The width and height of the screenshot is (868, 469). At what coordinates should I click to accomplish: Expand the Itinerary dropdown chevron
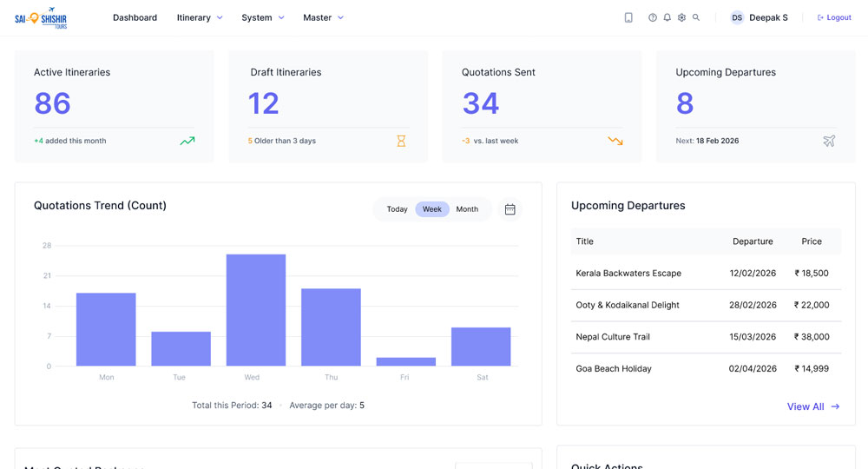[x=220, y=17]
